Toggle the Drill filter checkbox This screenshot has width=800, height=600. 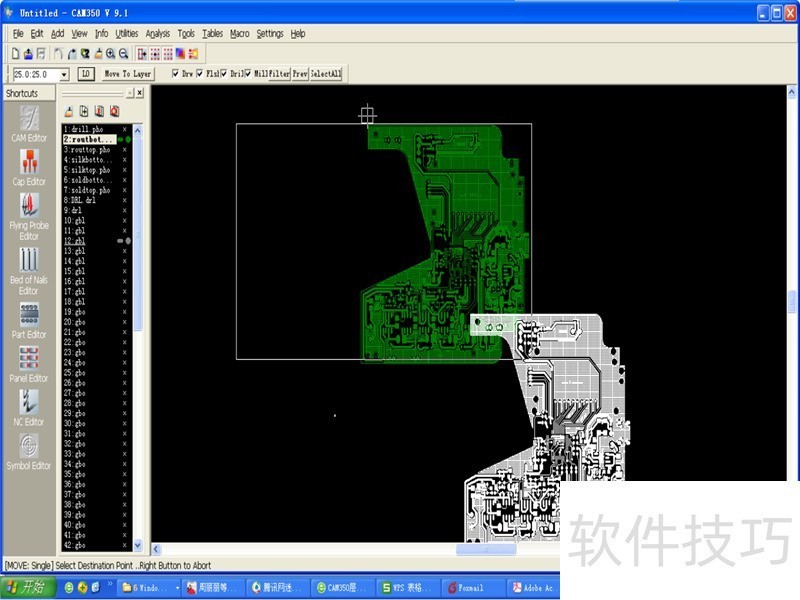(x=224, y=74)
